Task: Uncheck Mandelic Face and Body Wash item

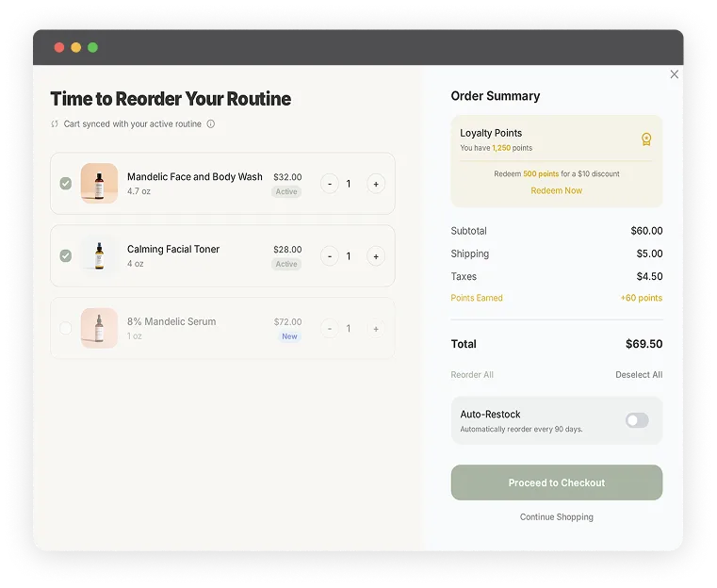Action: (66, 184)
